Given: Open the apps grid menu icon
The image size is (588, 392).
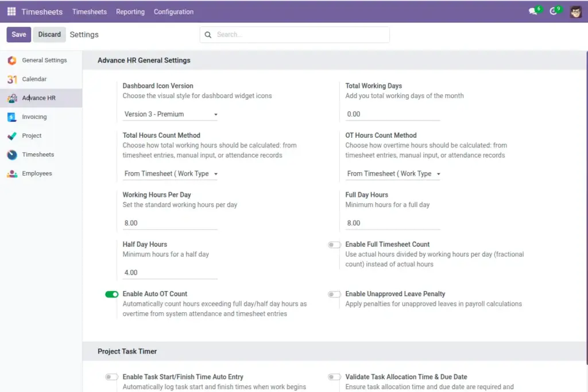Looking at the screenshot, I should [11, 11].
